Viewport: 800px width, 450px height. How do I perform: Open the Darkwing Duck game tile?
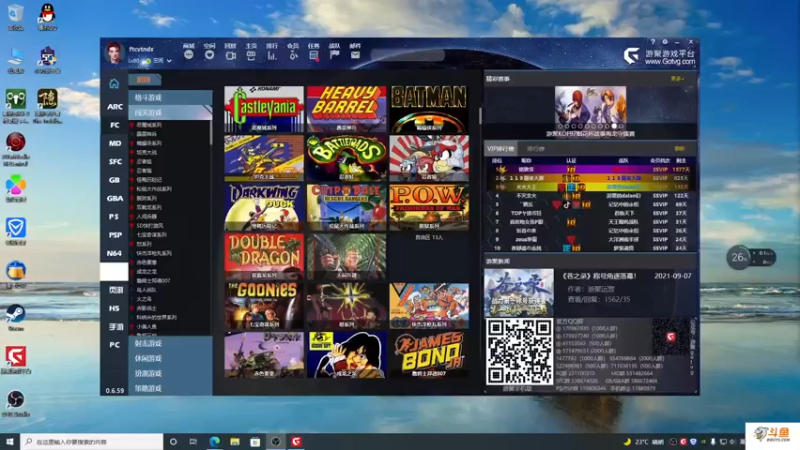pyautogui.click(x=264, y=207)
